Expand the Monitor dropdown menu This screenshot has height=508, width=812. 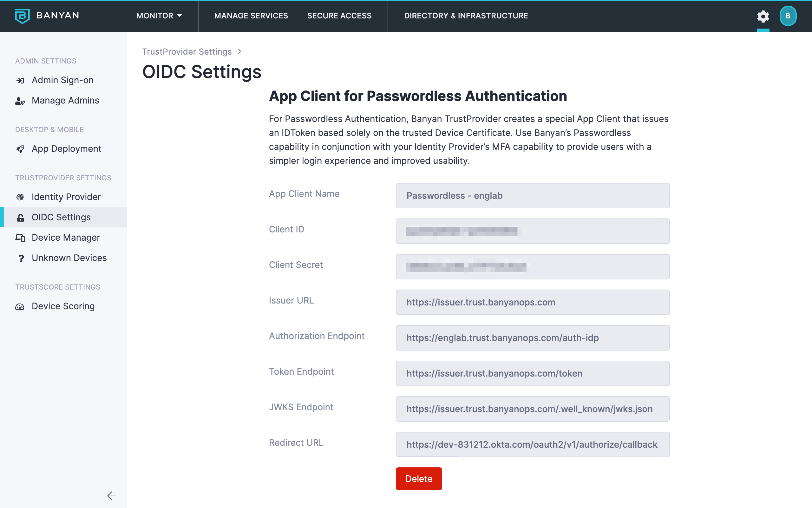coord(159,16)
